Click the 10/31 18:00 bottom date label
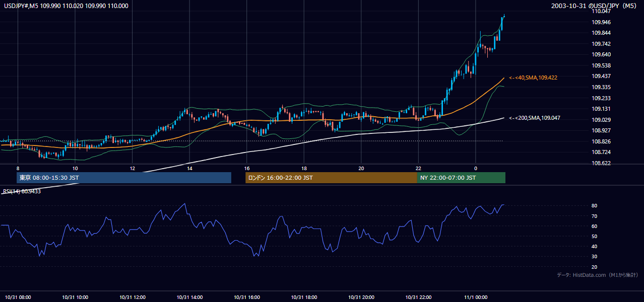644x302 pixels. (x=304, y=297)
